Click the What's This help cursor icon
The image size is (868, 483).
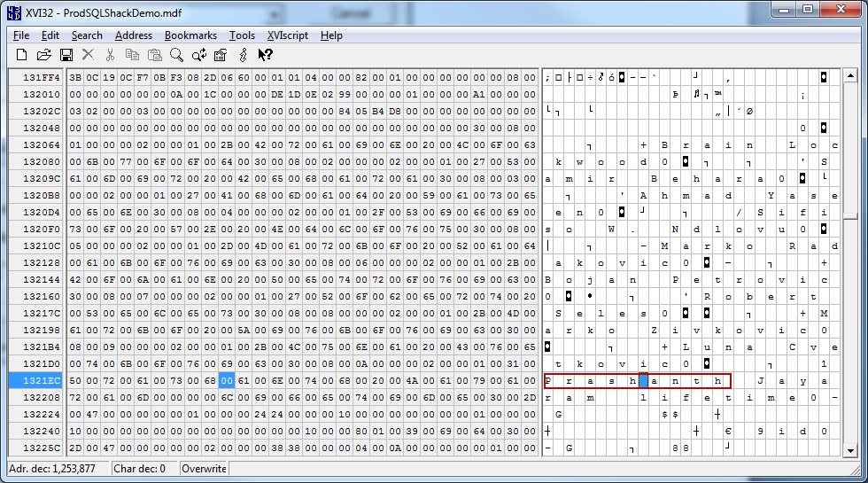tap(265, 55)
